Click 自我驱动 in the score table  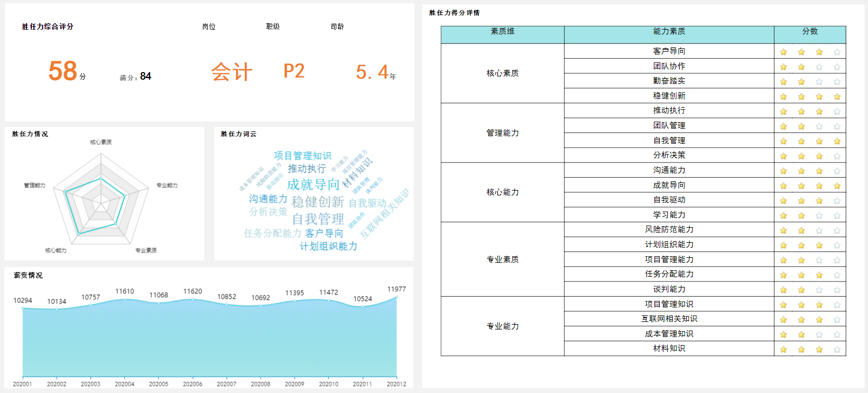(669, 200)
